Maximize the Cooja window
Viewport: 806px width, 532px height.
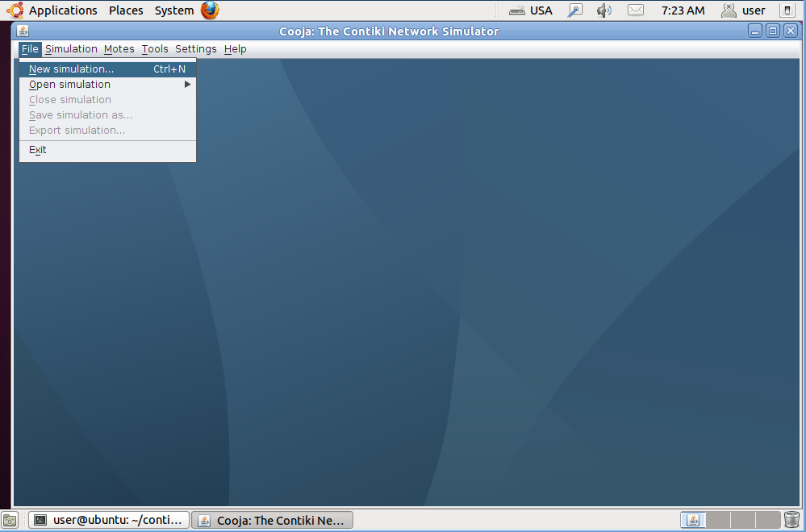773,31
